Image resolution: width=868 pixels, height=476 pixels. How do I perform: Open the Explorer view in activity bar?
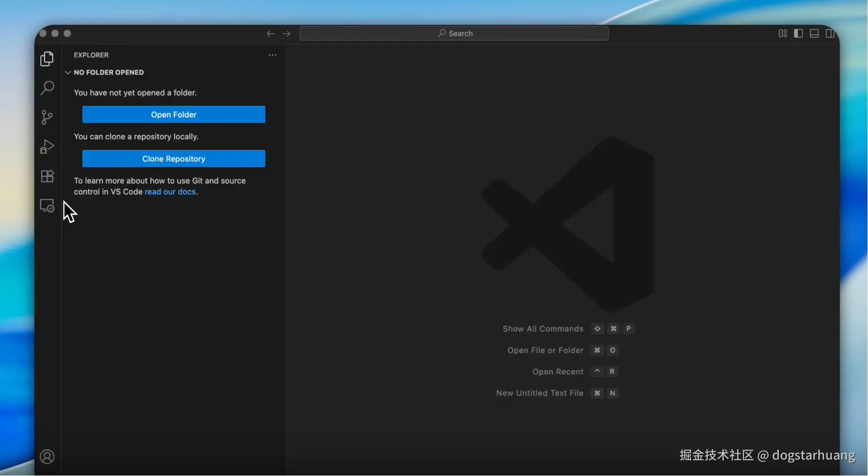pos(47,59)
